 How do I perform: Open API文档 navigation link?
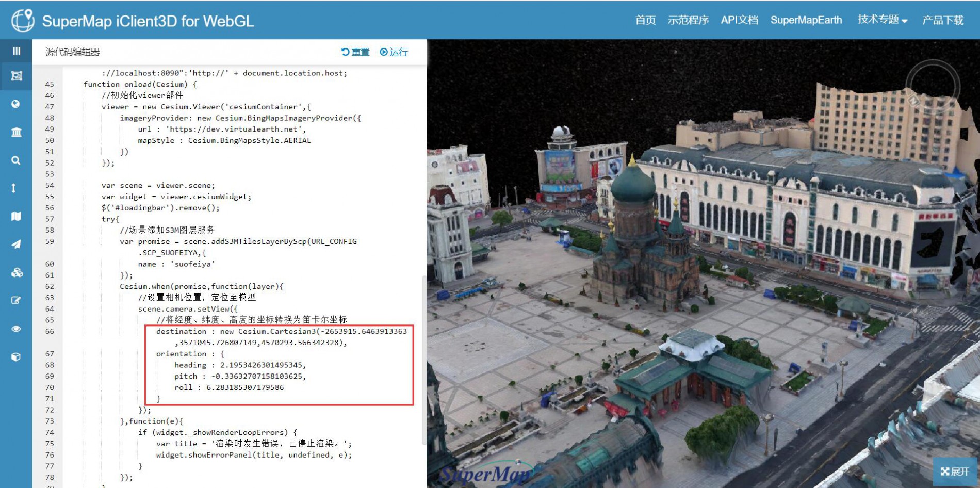[740, 20]
